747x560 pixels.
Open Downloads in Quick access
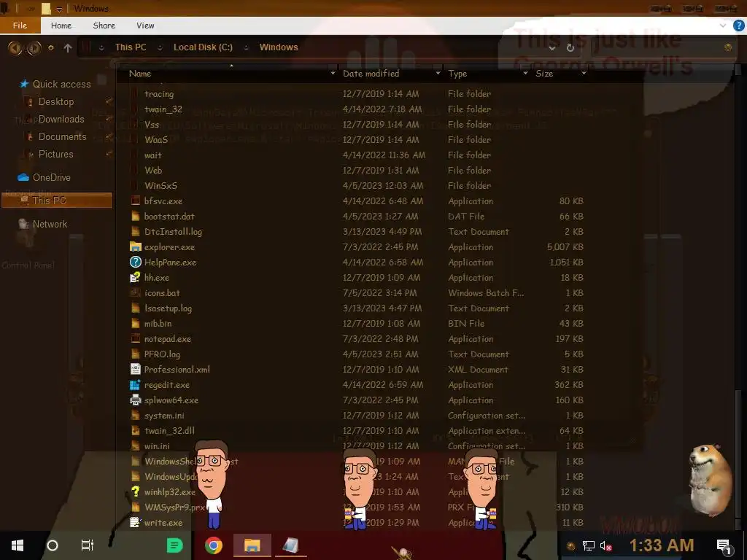pyautogui.click(x=61, y=119)
